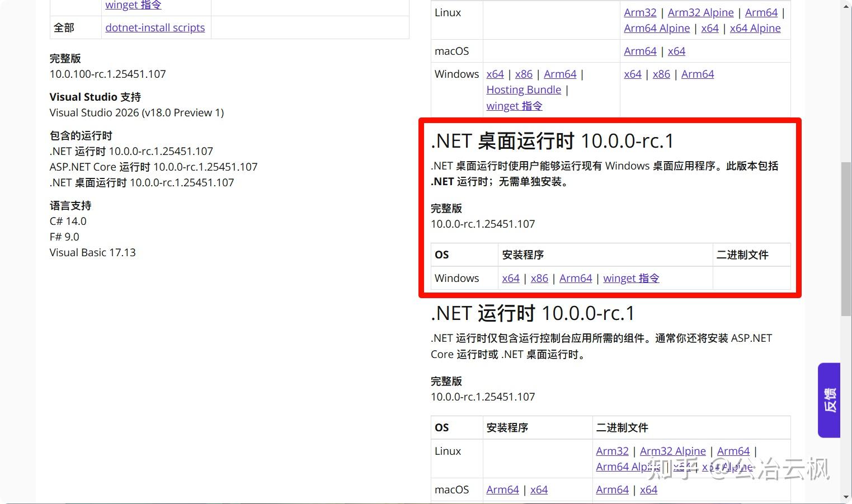The height and width of the screenshot is (504, 852).
Task: Download macOS x64 binaries in the top table
Action: [x=676, y=51]
